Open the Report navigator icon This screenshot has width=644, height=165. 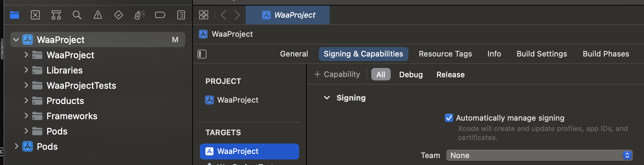pyautogui.click(x=181, y=15)
